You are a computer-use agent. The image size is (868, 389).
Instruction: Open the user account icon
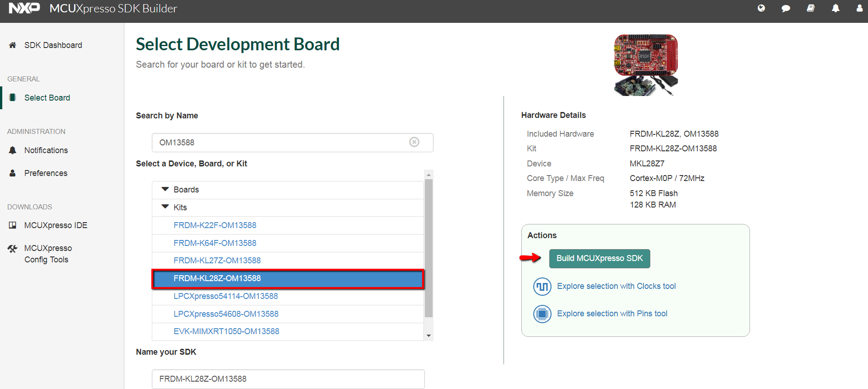coord(859,8)
